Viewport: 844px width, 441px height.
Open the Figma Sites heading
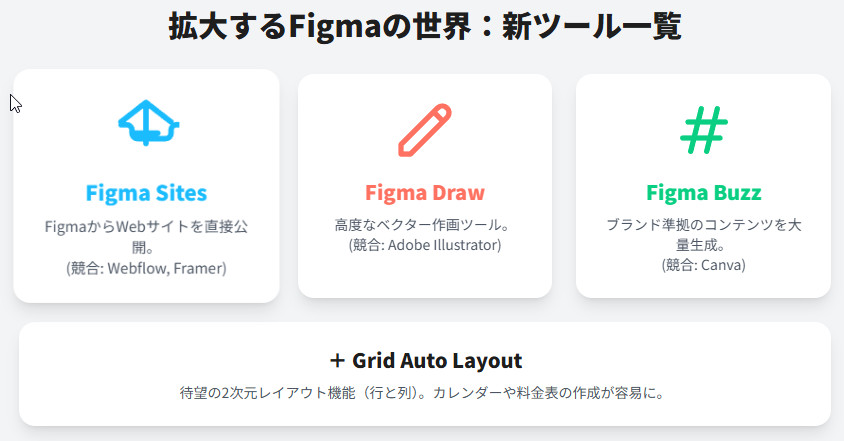click(x=146, y=192)
